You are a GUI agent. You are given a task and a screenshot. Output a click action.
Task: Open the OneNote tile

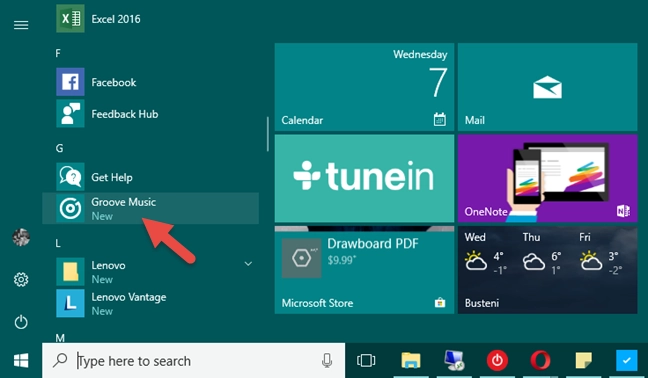[x=548, y=178]
